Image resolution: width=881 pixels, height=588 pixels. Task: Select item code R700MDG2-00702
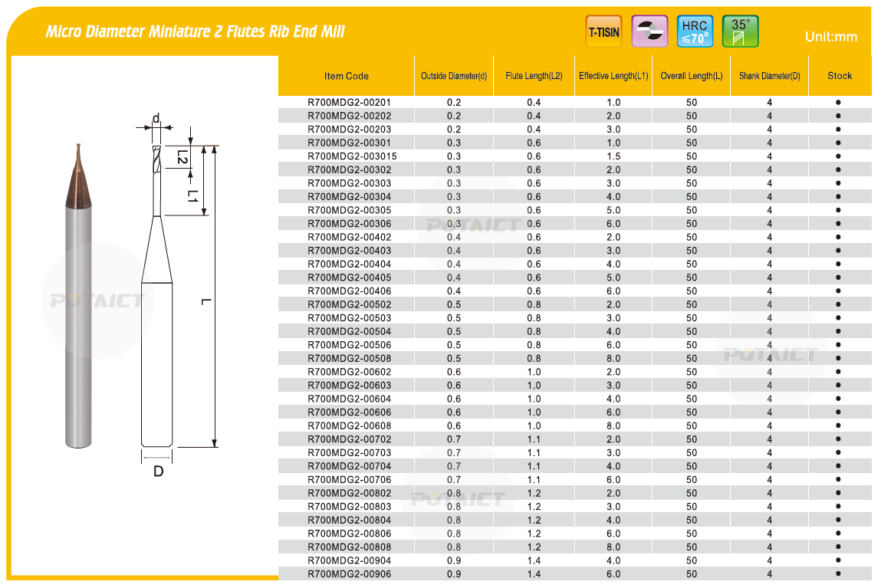349,439
